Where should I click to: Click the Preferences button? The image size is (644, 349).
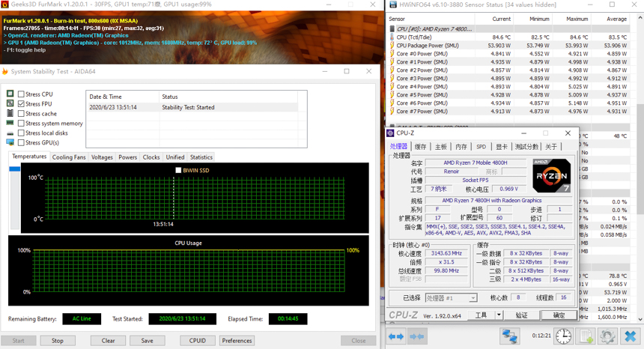237,341
